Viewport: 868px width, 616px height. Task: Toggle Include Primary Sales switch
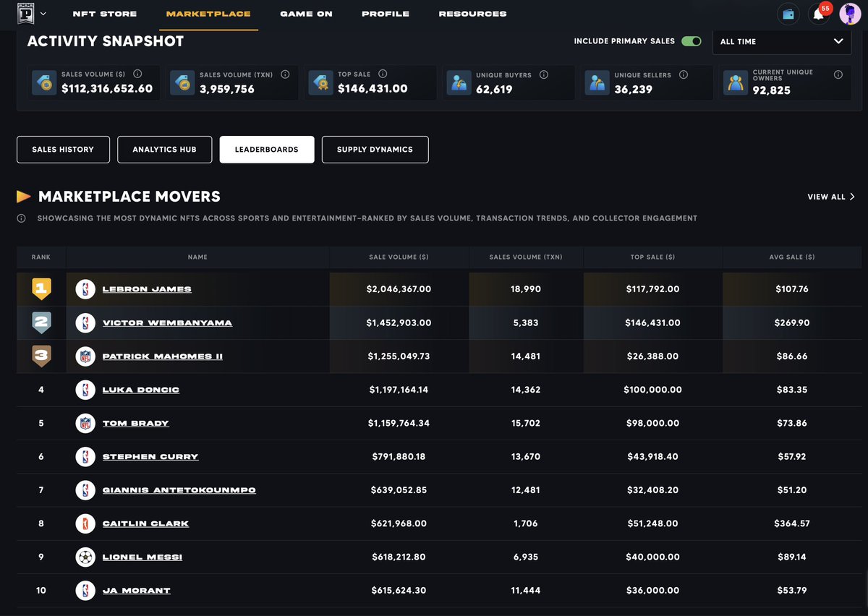(x=692, y=41)
